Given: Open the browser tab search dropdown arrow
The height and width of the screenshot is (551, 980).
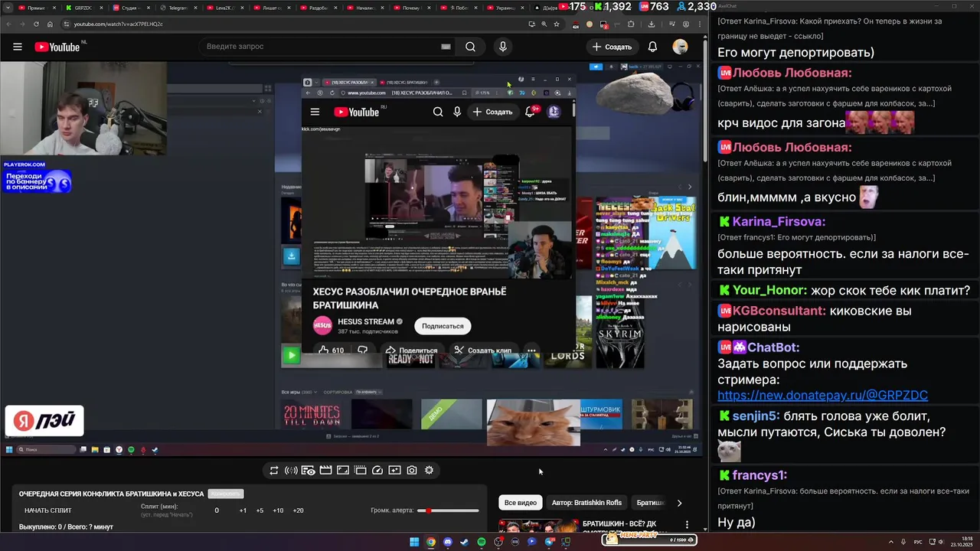Looking at the screenshot, I should click(x=8, y=8).
